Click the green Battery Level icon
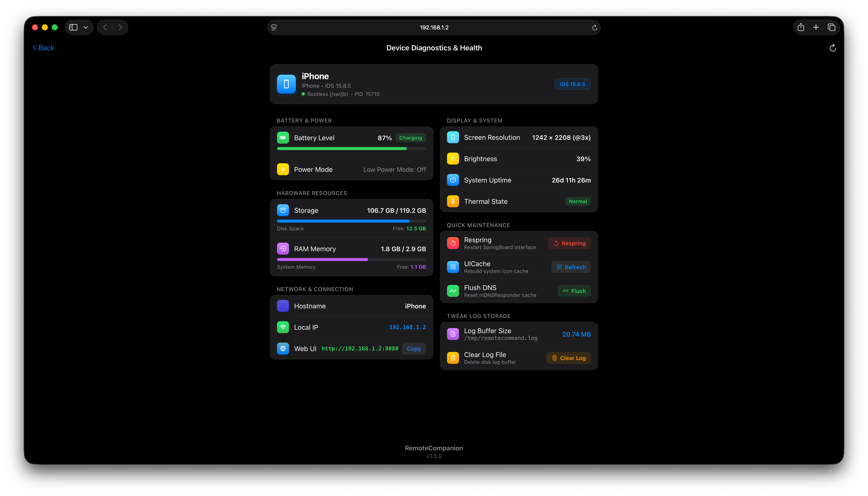This screenshot has height=496, width=868. pyautogui.click(x=283, y=138)
